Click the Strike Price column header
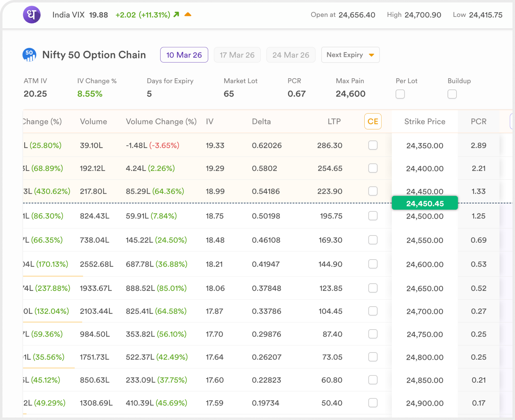 pyautogui.click(x=425, y=121)
